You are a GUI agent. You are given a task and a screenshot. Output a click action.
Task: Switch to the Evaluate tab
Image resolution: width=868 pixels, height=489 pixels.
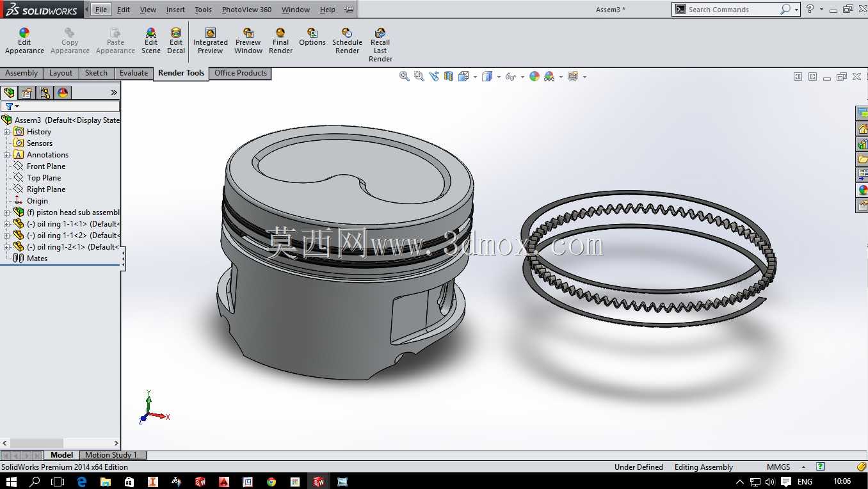tap(134, 73)
